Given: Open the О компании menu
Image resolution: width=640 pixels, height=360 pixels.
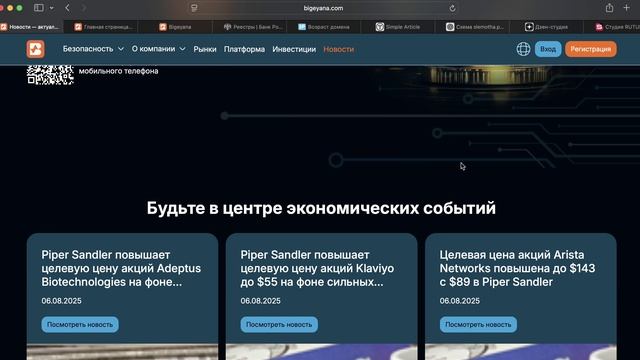Looking at the screenshot, I should tap(153, 49).
